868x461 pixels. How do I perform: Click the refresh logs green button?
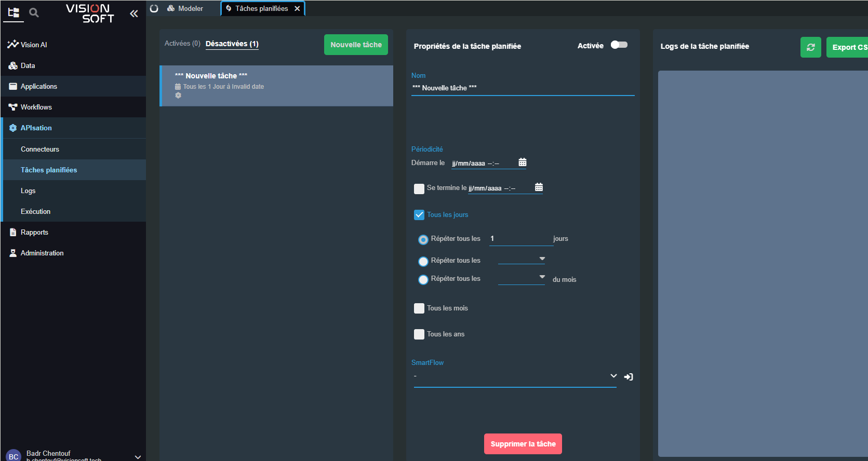point(810,47)
